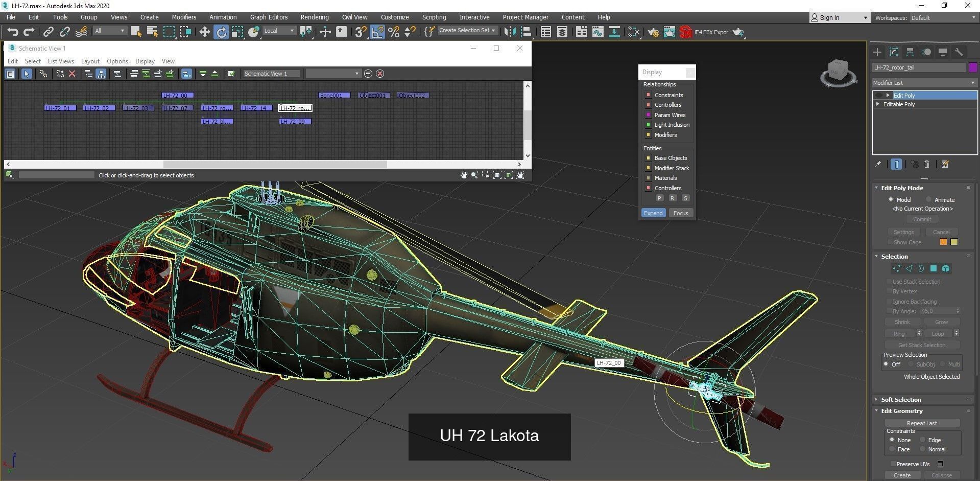The height and width of the screenshot is (481, 980).
Task: Open the All selection filter dropdown
Action: [x=109, y=31]
